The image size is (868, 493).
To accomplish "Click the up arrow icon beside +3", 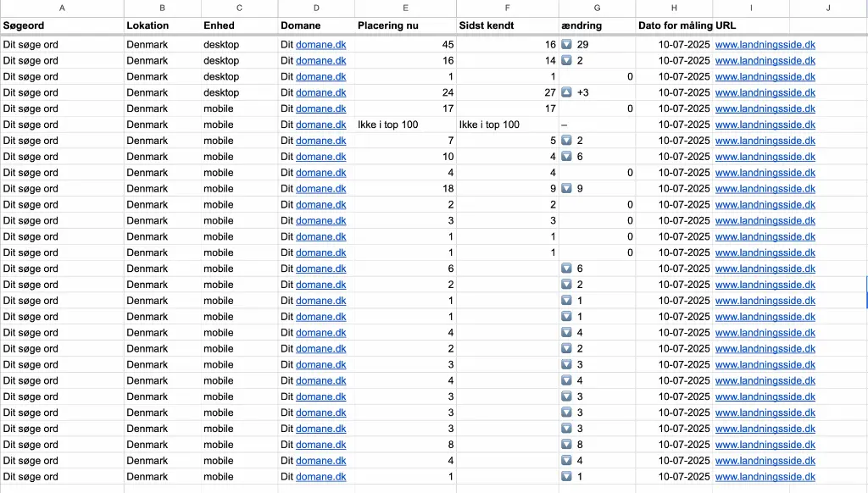I will pyautogui.click(x=566, y=92).
